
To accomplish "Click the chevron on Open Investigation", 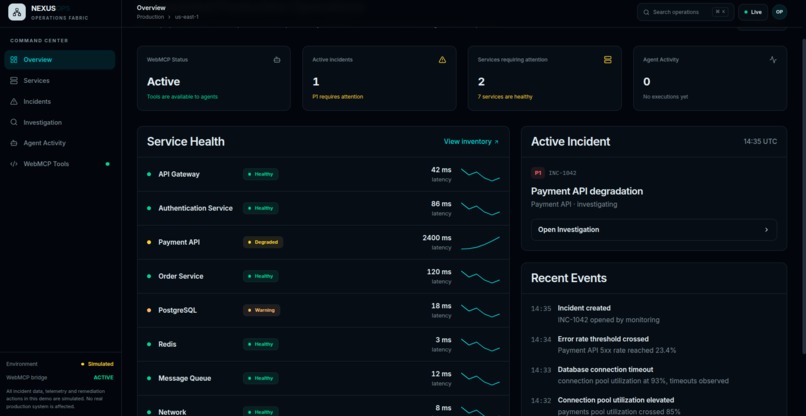I will coord(766,230).
